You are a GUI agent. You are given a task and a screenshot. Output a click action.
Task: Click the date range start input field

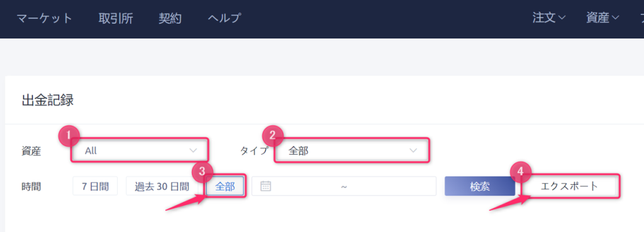[305, 187]
